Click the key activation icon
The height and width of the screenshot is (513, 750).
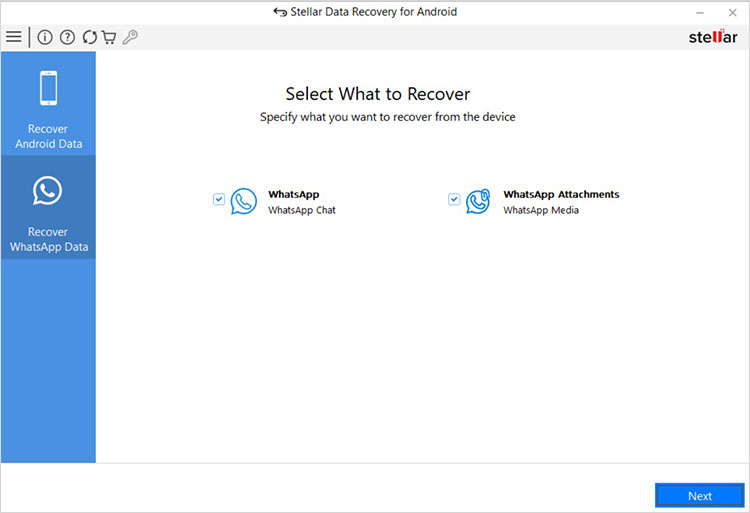click(x=130, y=37)
